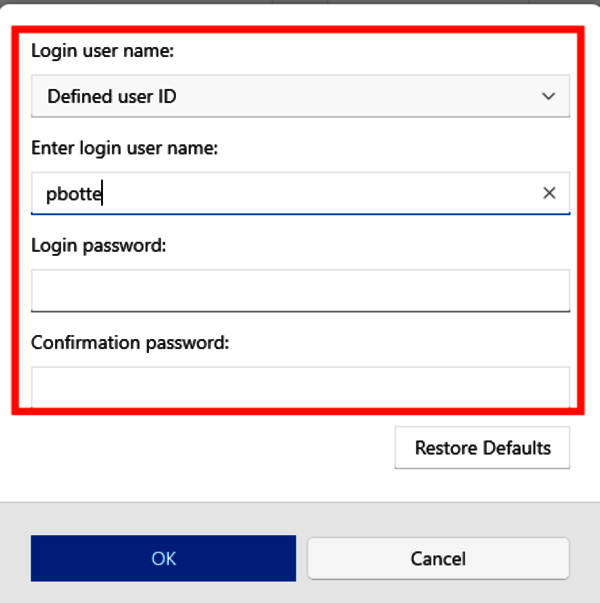This screenshot has height=603, width=600.
Task: Click the "Enter login user name:" label
Action: click(124, 148)
